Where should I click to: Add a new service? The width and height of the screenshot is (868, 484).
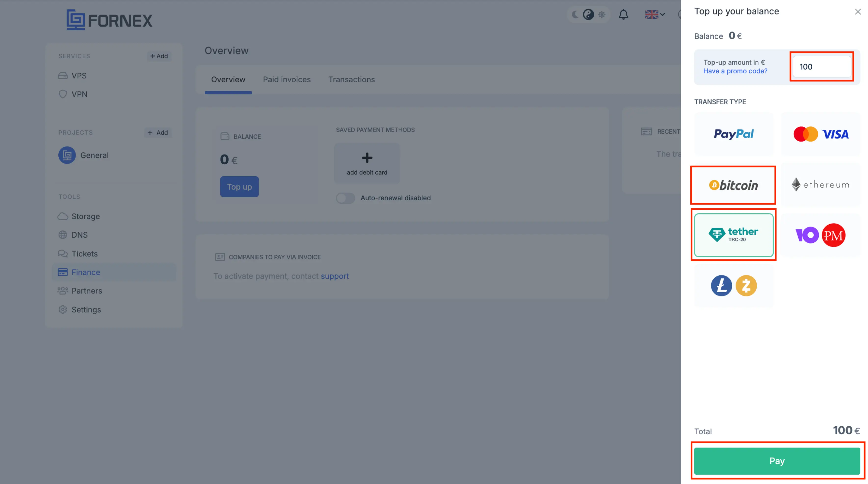coord(159,56)
